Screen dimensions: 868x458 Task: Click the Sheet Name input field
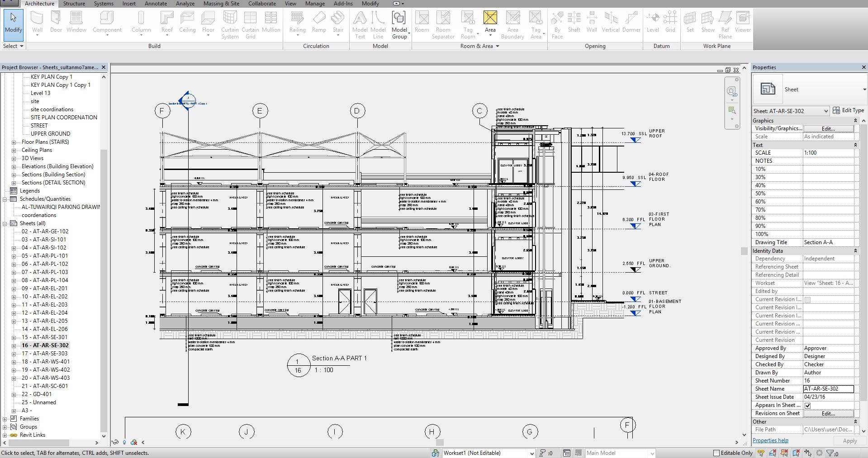(x=828, y=389)
